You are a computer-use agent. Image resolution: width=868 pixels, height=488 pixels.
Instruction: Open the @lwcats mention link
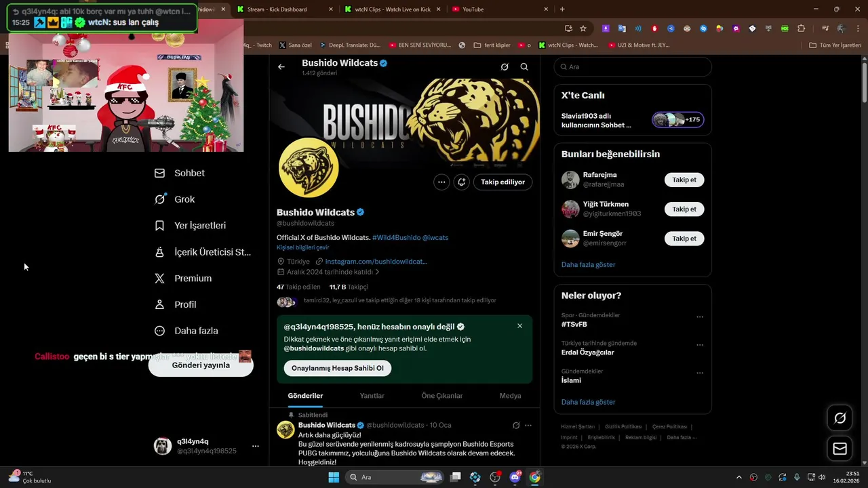pos(435,237)
